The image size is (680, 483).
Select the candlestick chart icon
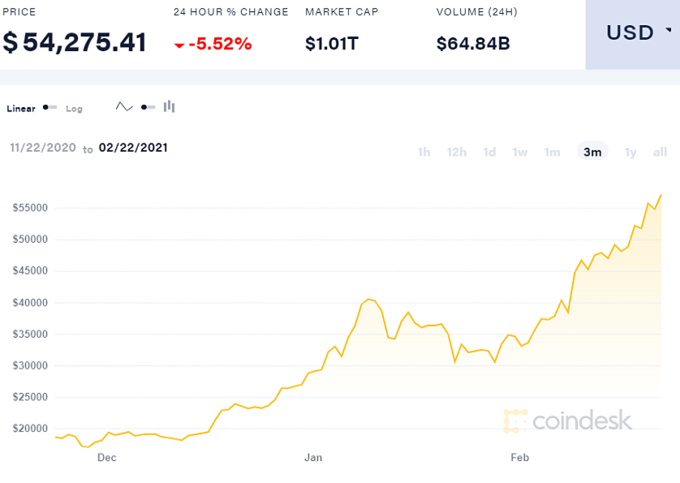tap(169, 107)
